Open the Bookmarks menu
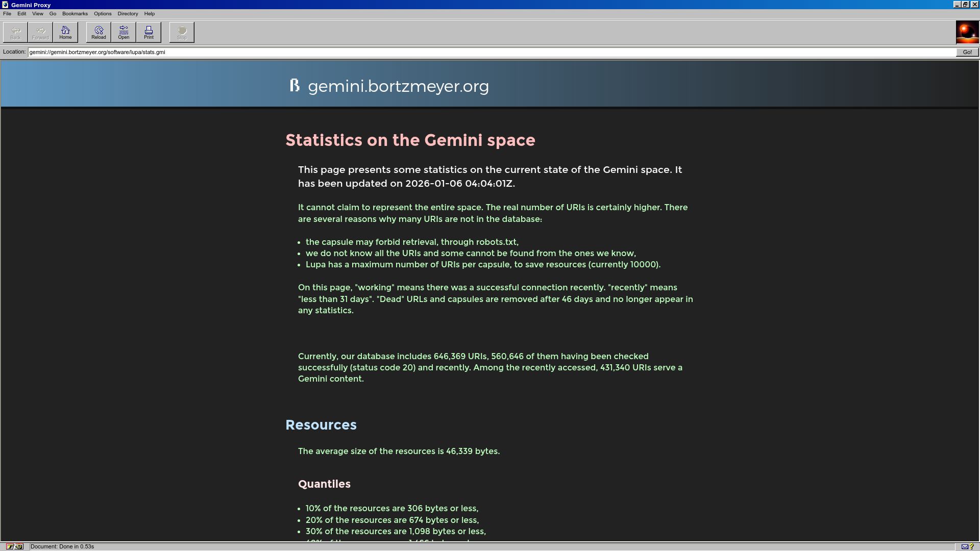980x551 pixels. 75,14
